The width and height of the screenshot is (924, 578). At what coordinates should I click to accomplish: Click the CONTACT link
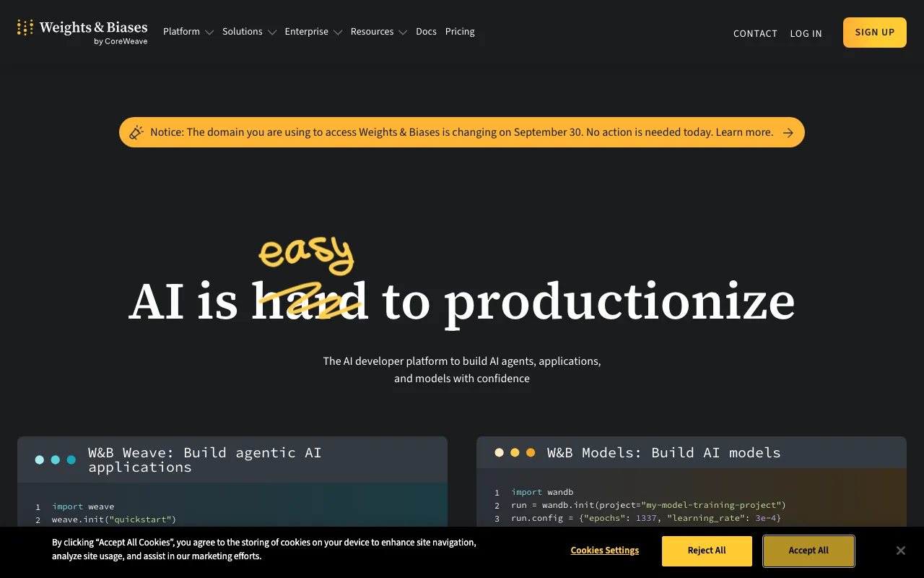[x=755, y=33]
